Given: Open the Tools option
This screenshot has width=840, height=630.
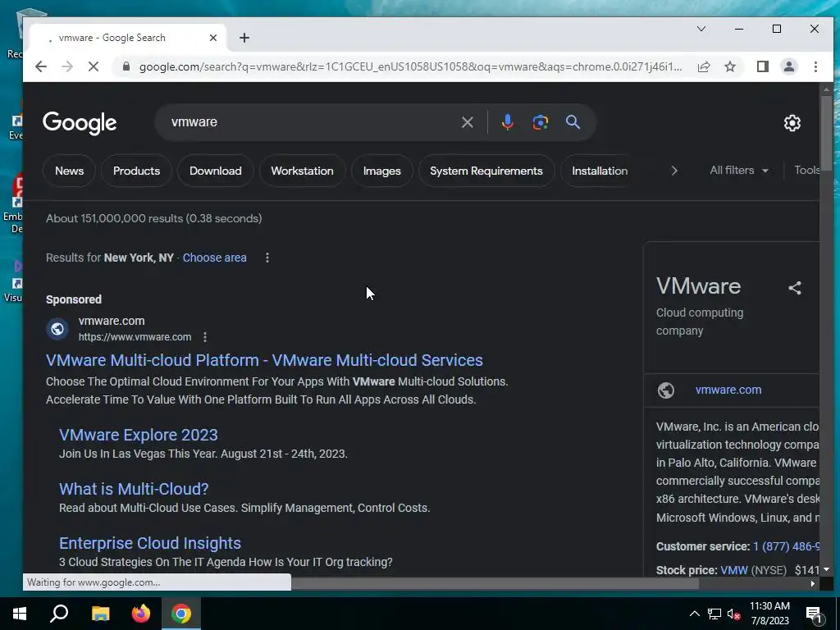Looking at the screenshot, I should (807, 171).
